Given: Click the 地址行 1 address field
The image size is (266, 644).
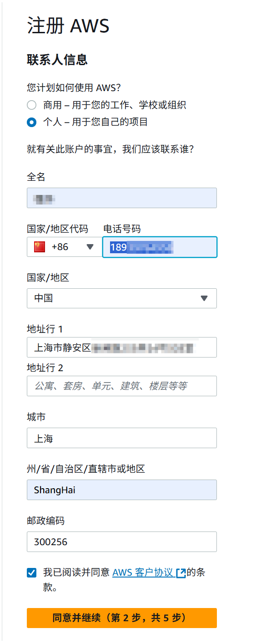Looking at the screenshot, I should 122,348.
